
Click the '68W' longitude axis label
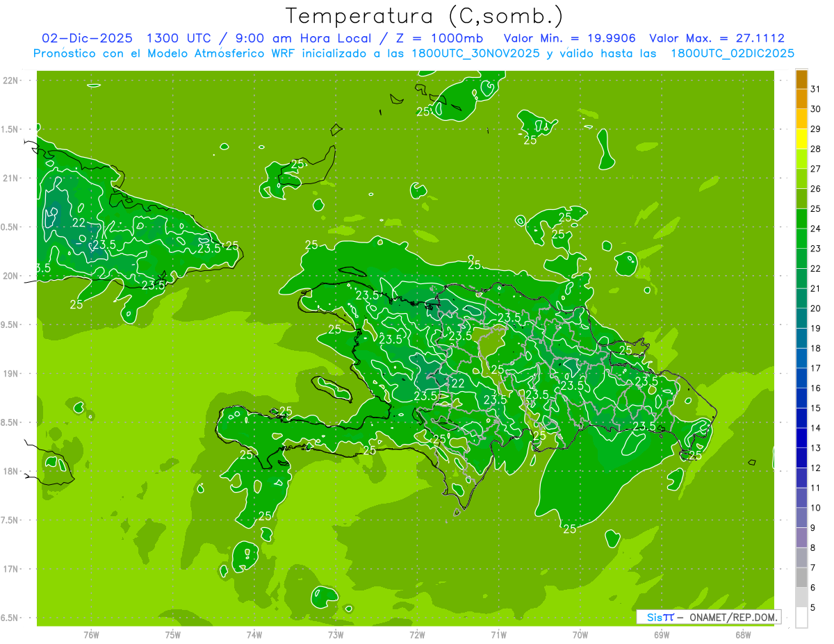[742, 635]
